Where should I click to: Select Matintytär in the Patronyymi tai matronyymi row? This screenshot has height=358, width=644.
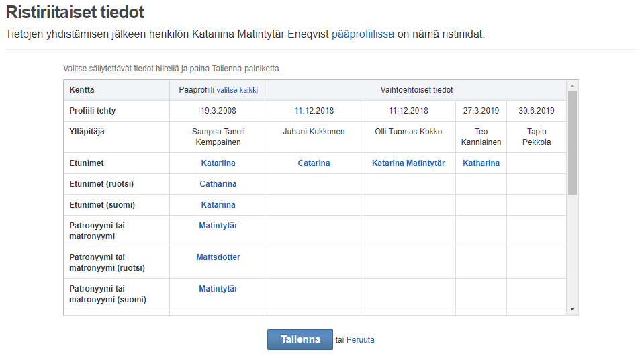(218, 226)
